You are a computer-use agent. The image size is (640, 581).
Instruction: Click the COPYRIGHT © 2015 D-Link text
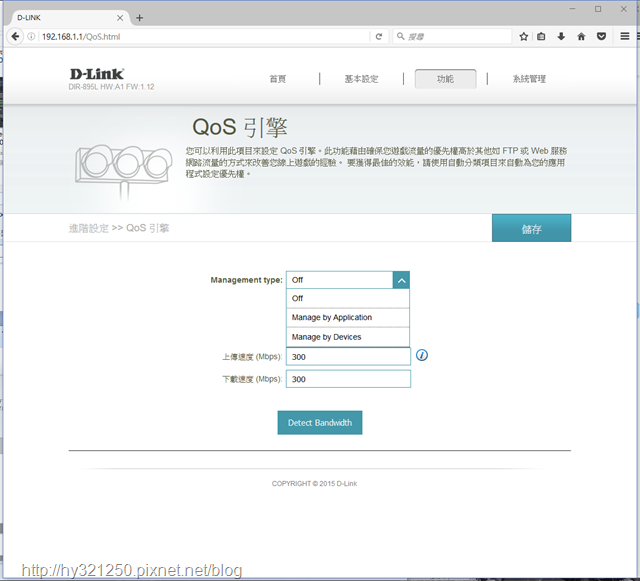pos(314,483)
